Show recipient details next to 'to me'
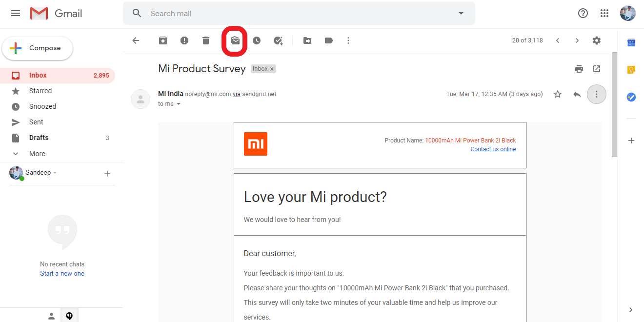 click(179, 104)
